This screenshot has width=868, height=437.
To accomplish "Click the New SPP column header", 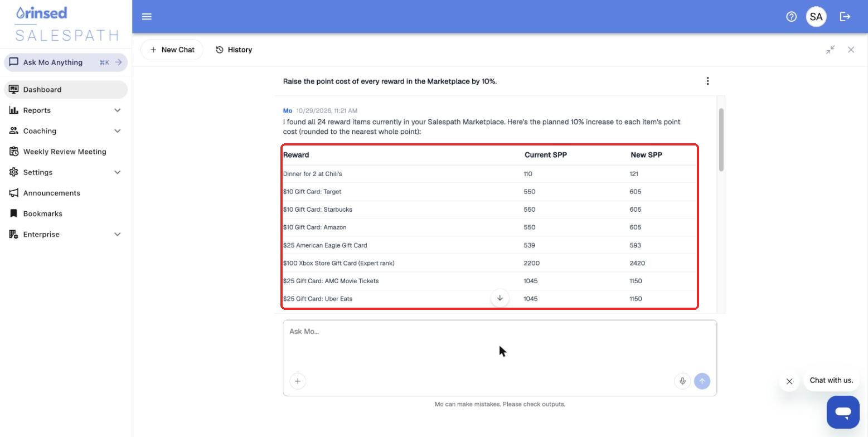I will (646, 155).
